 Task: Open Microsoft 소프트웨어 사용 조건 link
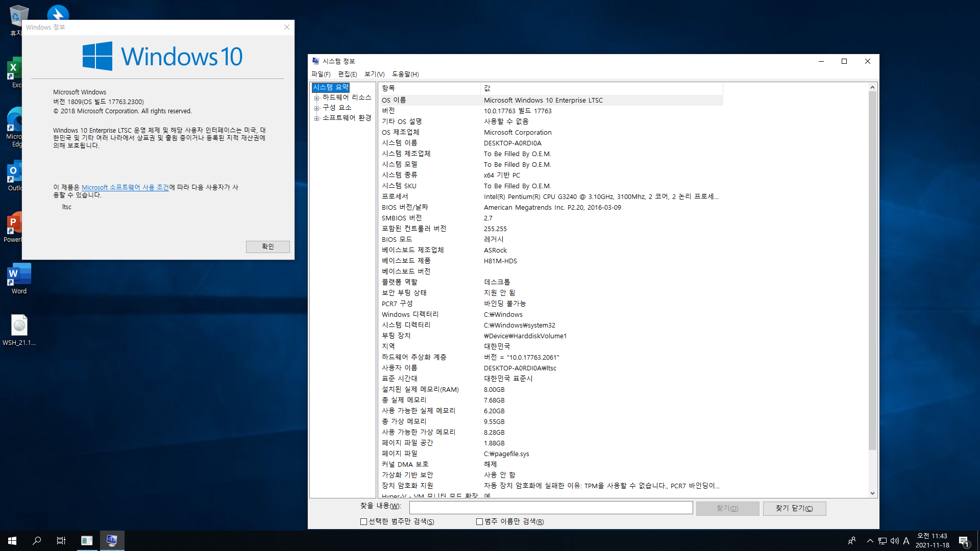(x=125, y=188)
